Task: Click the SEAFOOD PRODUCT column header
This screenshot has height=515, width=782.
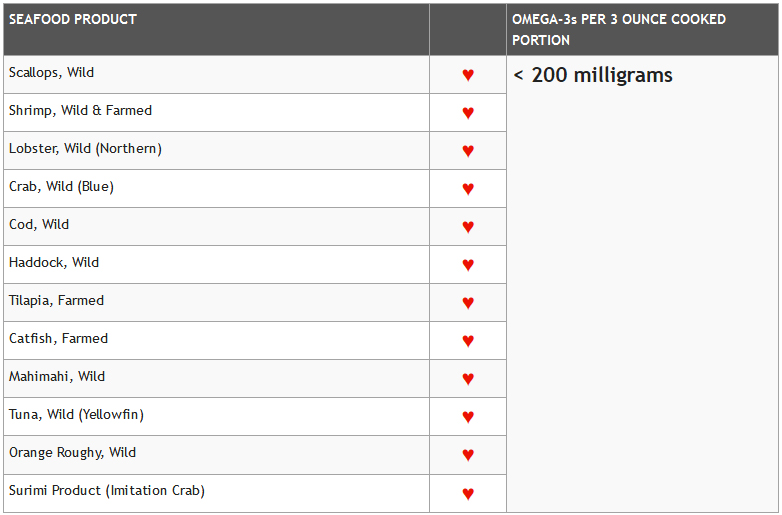Action: (73, 19)
